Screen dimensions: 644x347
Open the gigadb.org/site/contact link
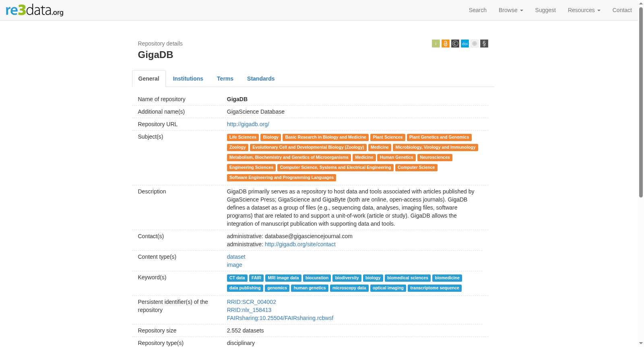point(300,244)
